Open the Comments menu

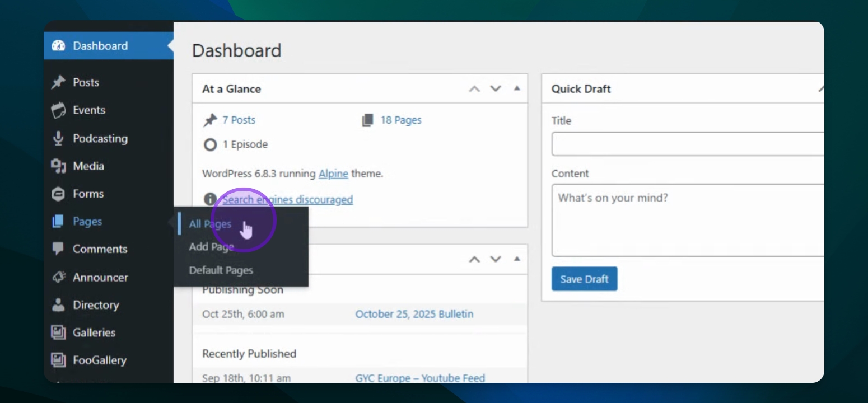click(x=109, y=249)
